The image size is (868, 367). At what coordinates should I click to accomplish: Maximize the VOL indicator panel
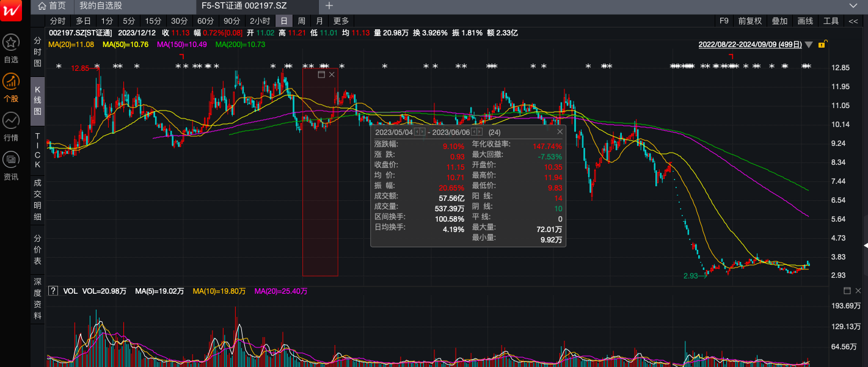(x=847, y=291)
